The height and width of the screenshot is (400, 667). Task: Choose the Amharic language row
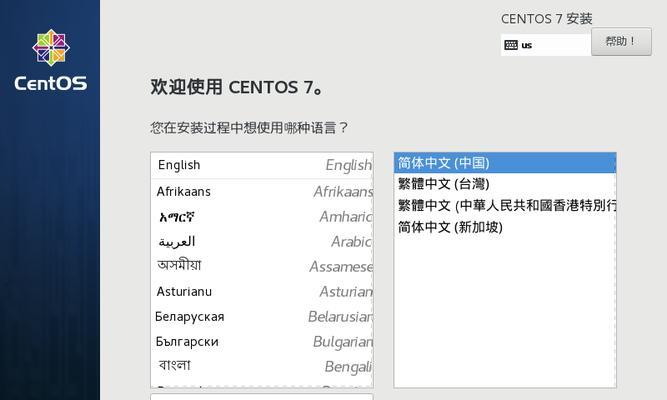(262, 217)
